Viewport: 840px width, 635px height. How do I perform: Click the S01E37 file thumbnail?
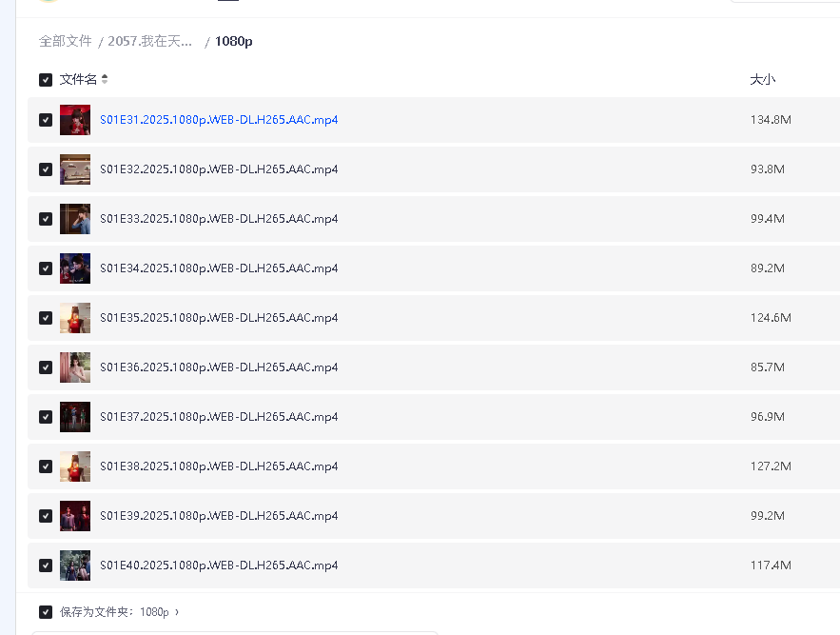click(x=75, y=417)
